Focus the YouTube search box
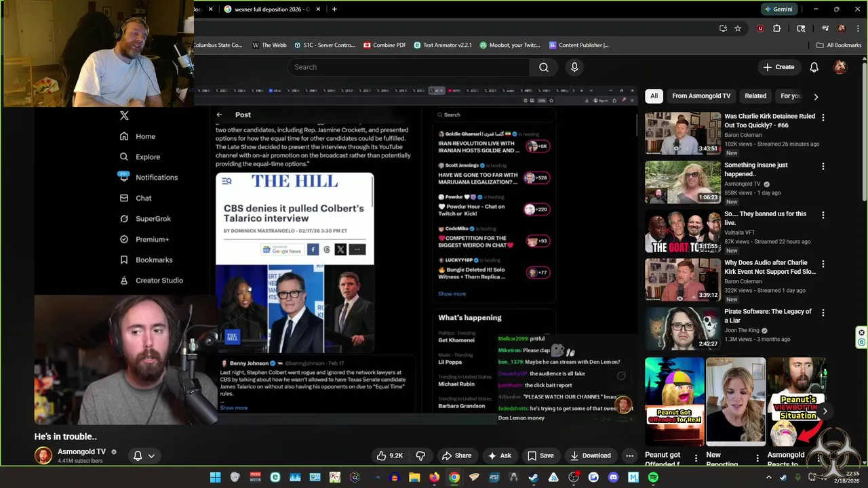This screenshot has width=868, height=488. (x=408, y=67)
